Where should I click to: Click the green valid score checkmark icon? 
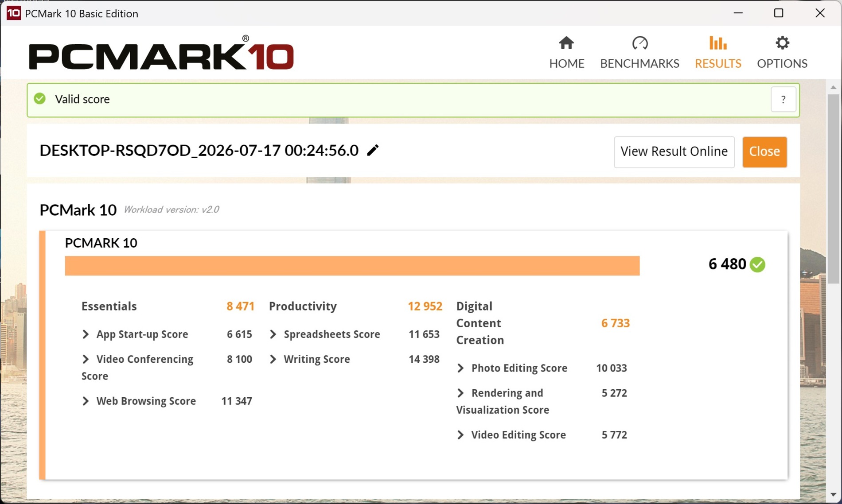40,99
